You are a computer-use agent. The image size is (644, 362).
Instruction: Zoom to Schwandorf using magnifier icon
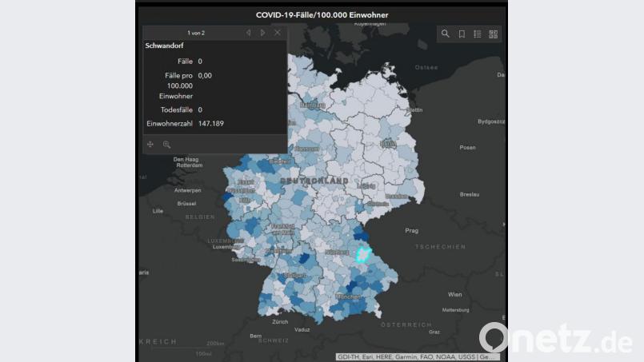(x=166, y=145)
